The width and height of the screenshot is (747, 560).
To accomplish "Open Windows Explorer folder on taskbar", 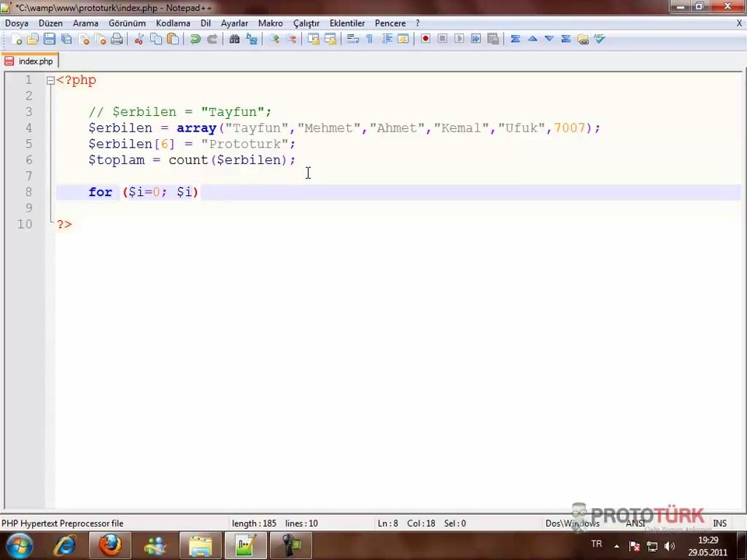I will click(201, 546).
